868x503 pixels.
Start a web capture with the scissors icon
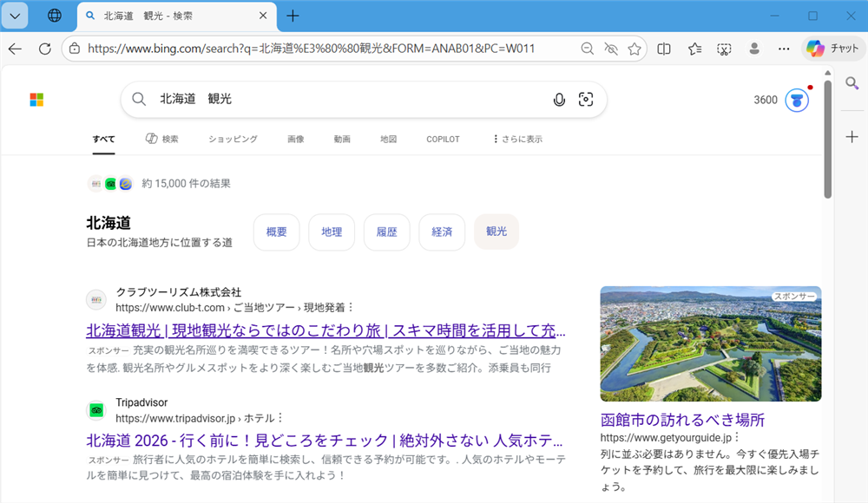724,49
